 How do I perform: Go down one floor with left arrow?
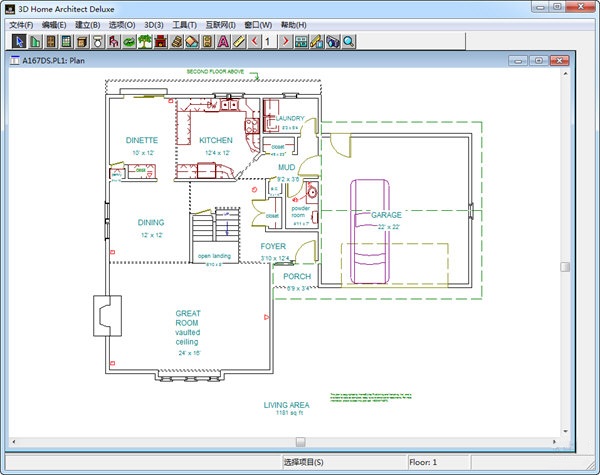[x=255, y=41]
